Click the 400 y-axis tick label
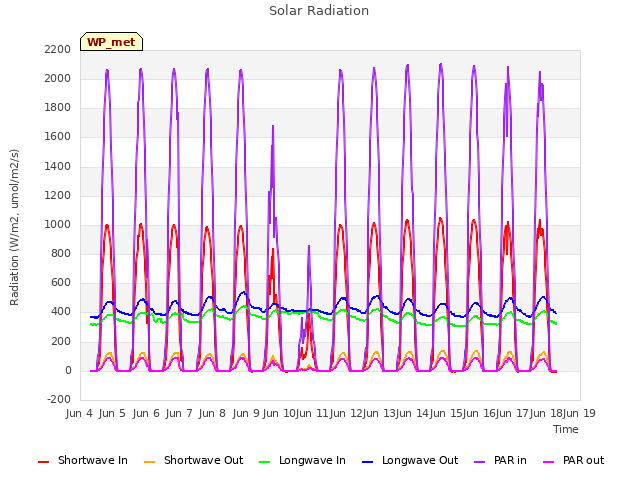Viewport: 640px width, 480px height. pyautogui.click(x=60, y=312)
